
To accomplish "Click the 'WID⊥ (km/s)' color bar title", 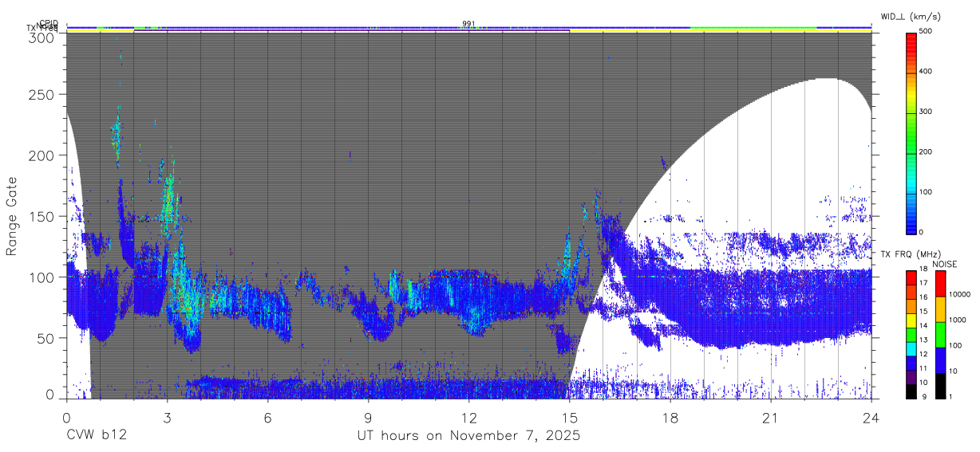I will (911, 15).
